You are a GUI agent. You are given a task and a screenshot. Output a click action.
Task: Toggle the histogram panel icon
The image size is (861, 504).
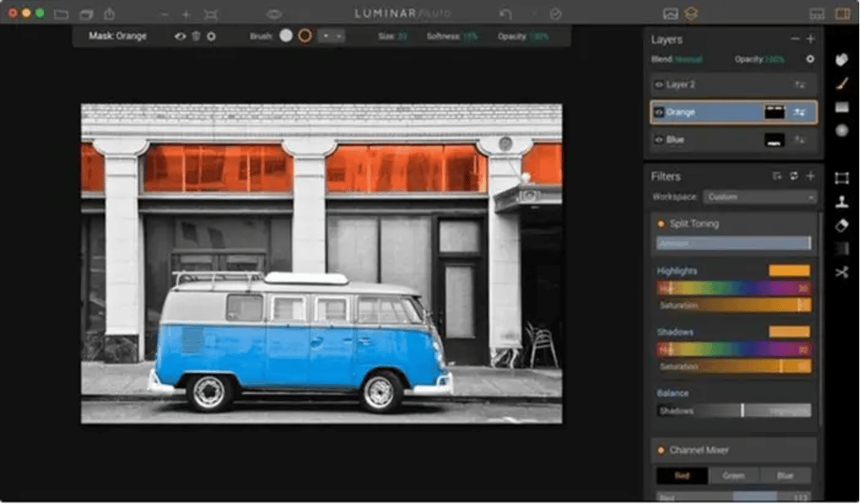[671, 14]
